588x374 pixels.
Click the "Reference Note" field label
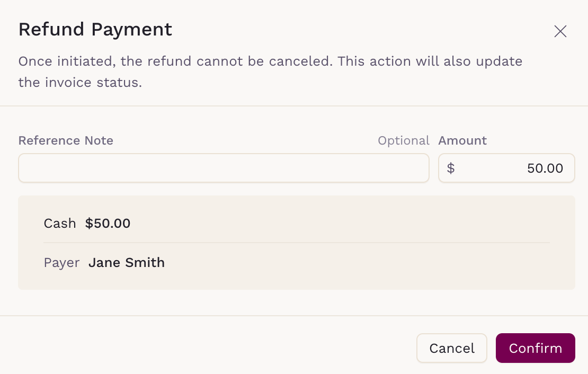tap(66, 140)
